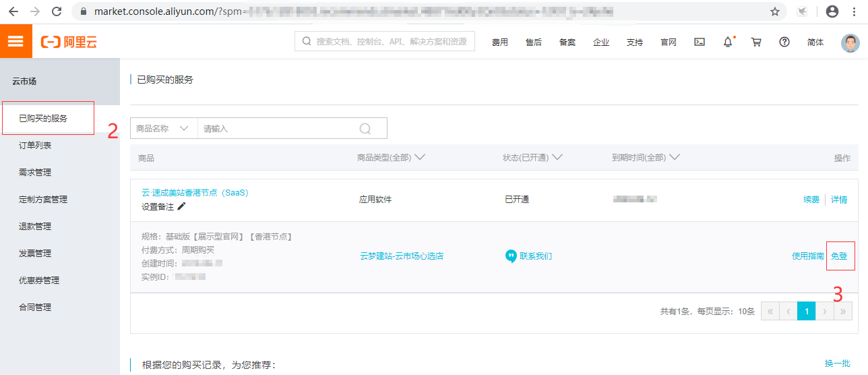This screenshot has height=375, width=868.
Task: Click the browser forward arrow
Action: pos(35,11)
